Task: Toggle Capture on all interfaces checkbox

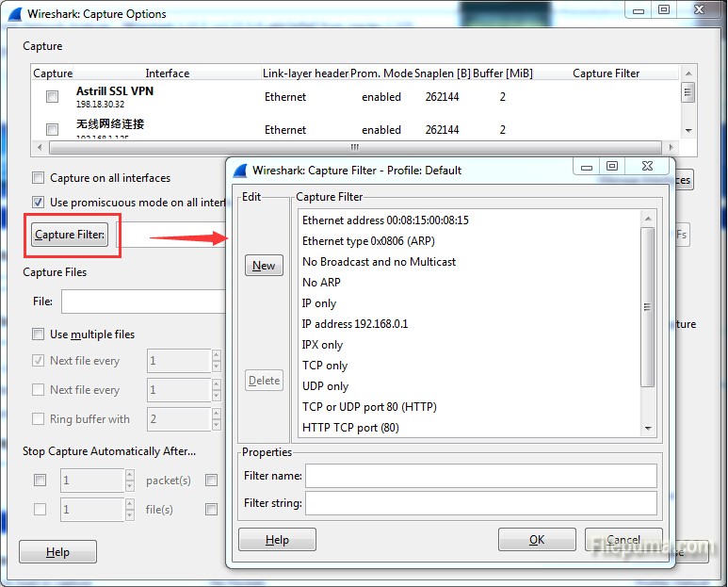Action: [x=39, y=177]
